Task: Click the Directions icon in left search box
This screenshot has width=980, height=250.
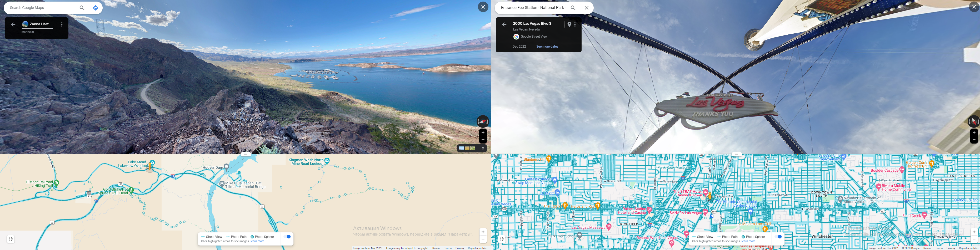Action: point(96,8)
